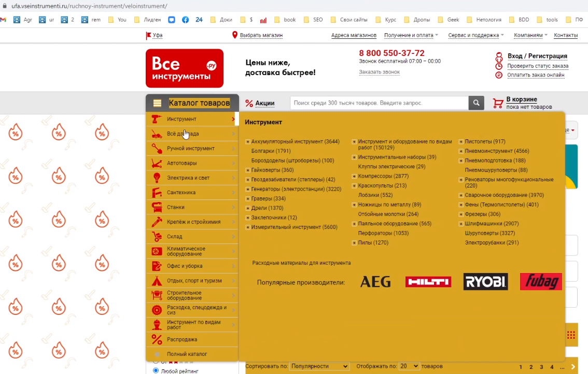588x374 pixels.
Task: Click the cart icon for Склад
Action: click(157, 236)
